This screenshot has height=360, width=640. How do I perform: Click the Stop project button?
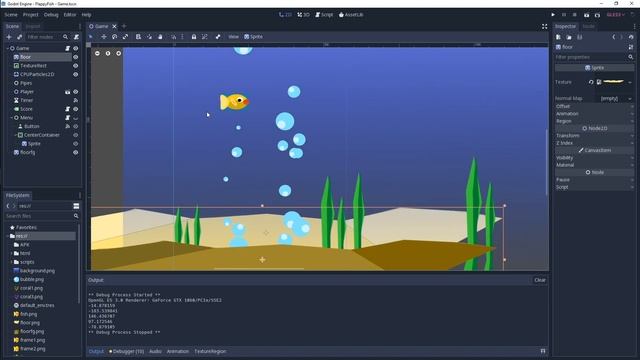(x=575, y=15)
